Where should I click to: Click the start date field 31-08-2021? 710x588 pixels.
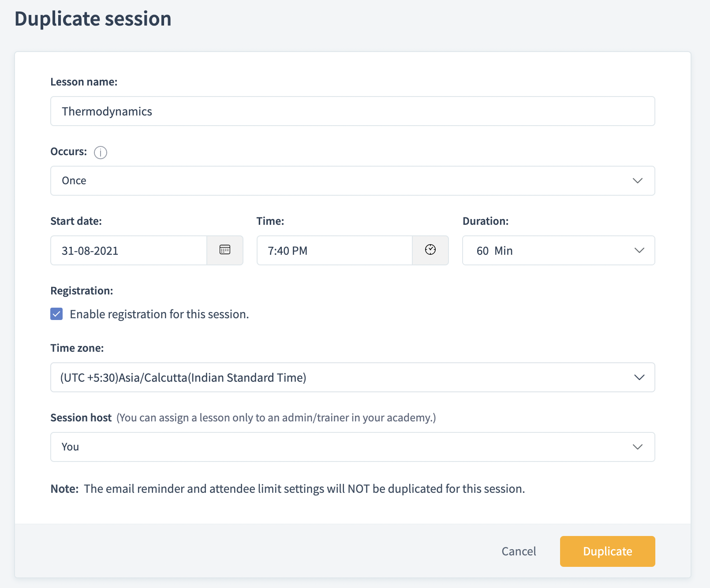tap(129, 250)
